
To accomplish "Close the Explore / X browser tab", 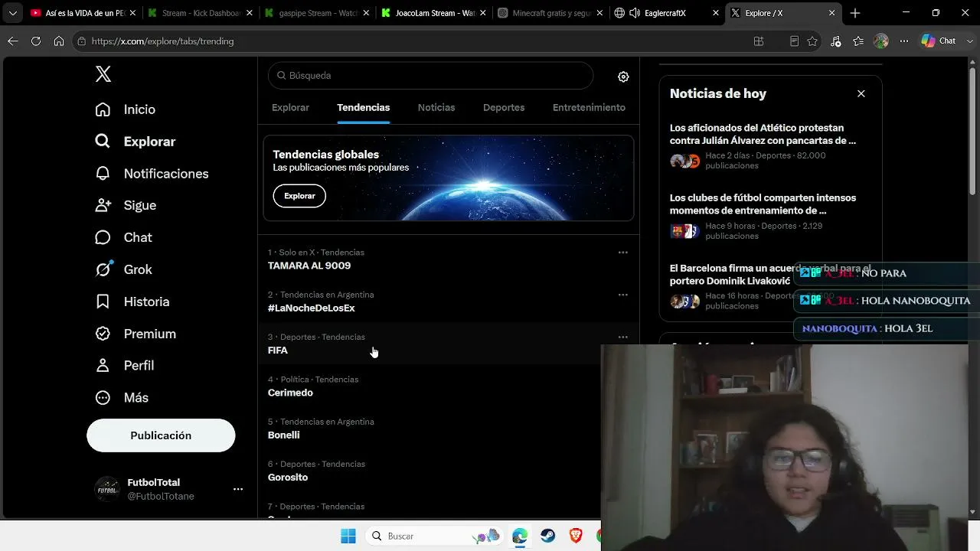I will [x=832, y=13].
